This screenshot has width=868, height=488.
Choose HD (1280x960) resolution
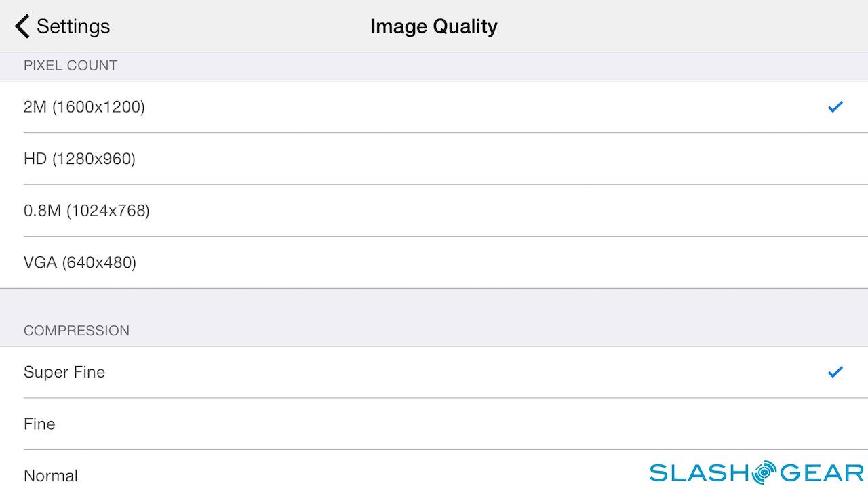coord(79,159)
